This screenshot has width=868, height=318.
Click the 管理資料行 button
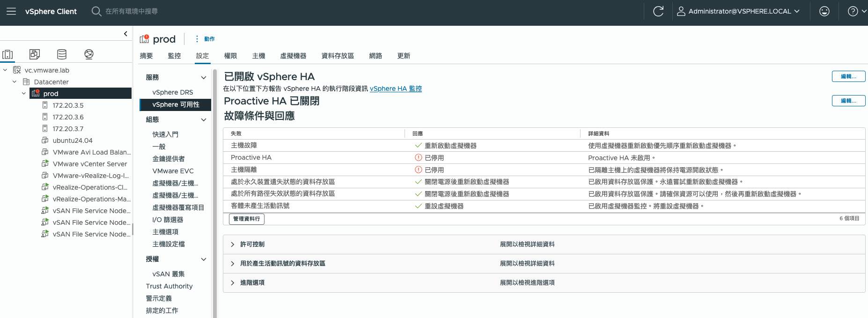click(247, 219)
